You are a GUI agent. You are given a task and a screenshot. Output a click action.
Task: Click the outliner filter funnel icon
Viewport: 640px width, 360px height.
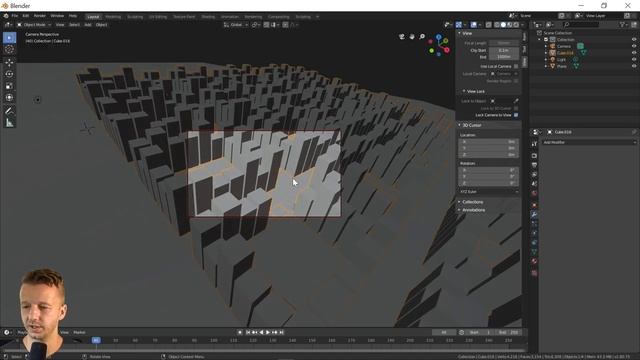coord(622,25)
